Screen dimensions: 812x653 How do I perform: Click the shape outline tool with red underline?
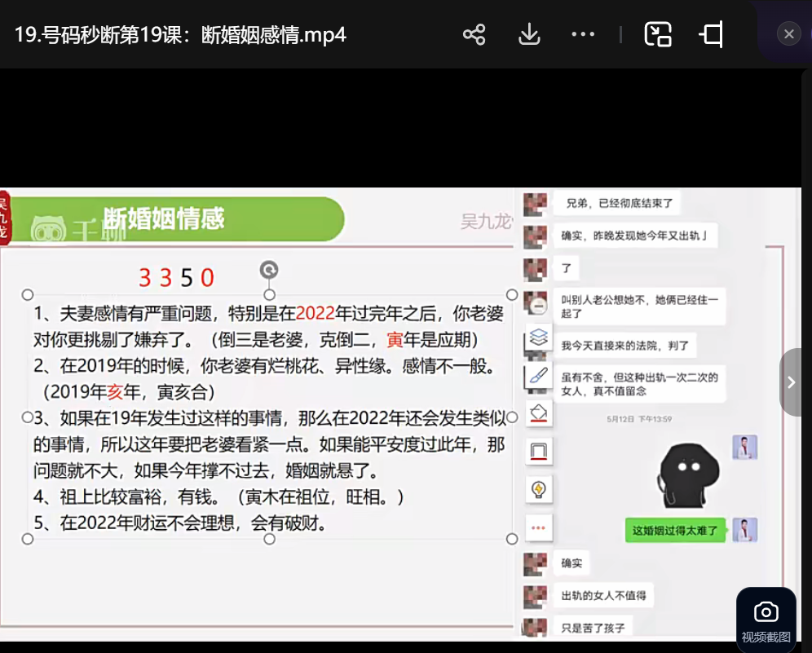537,451
